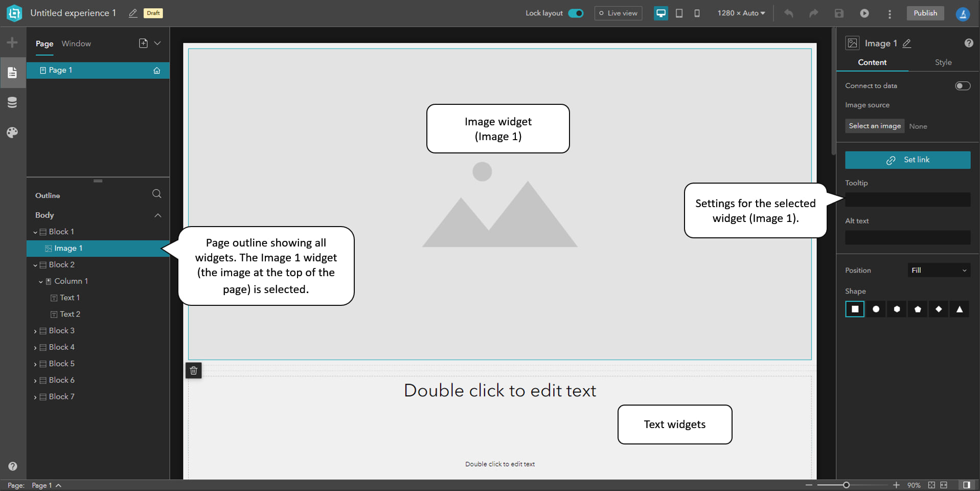This screenshot has width=980, height=491.
Task: Open the Data panel database icon
Action: pyautogui.click(x=12, y=102)
